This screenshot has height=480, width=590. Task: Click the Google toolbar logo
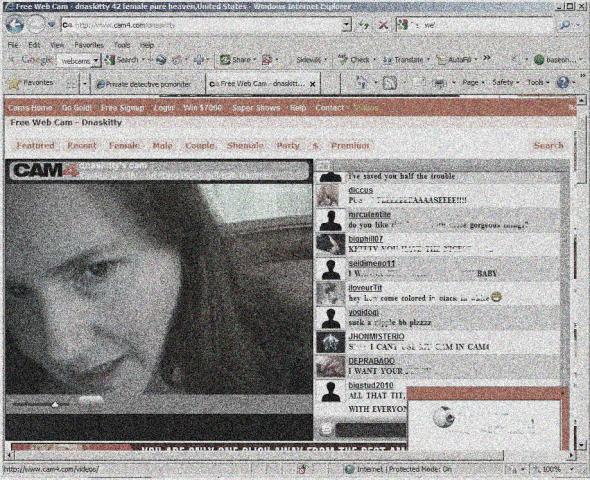point(36,60)
